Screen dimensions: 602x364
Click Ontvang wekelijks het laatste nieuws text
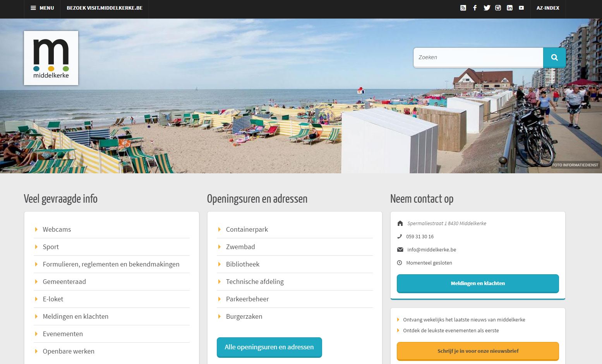pyautogui.click(x=464, y=320)
